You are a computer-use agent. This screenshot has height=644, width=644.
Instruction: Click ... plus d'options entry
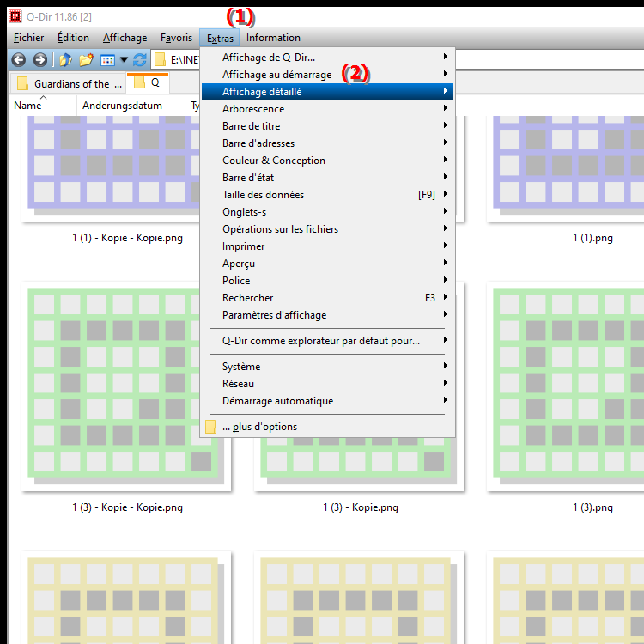(x=327, y=427)
